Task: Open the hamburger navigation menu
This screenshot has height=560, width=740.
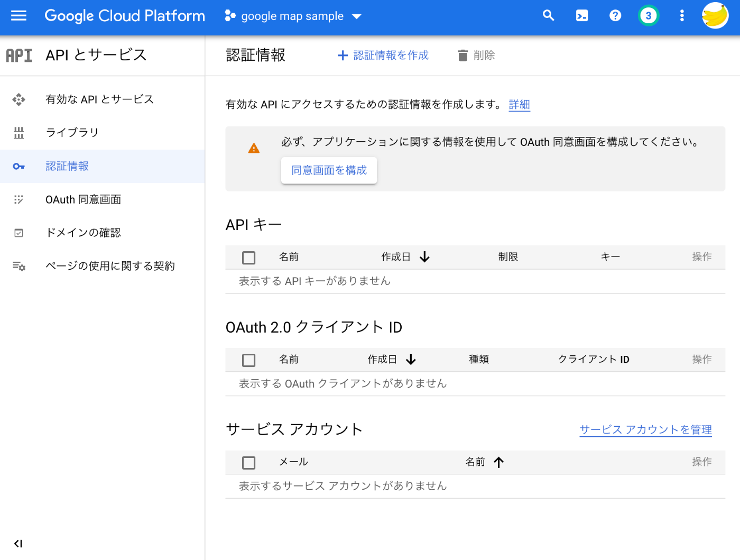Action: click(18, 16)
